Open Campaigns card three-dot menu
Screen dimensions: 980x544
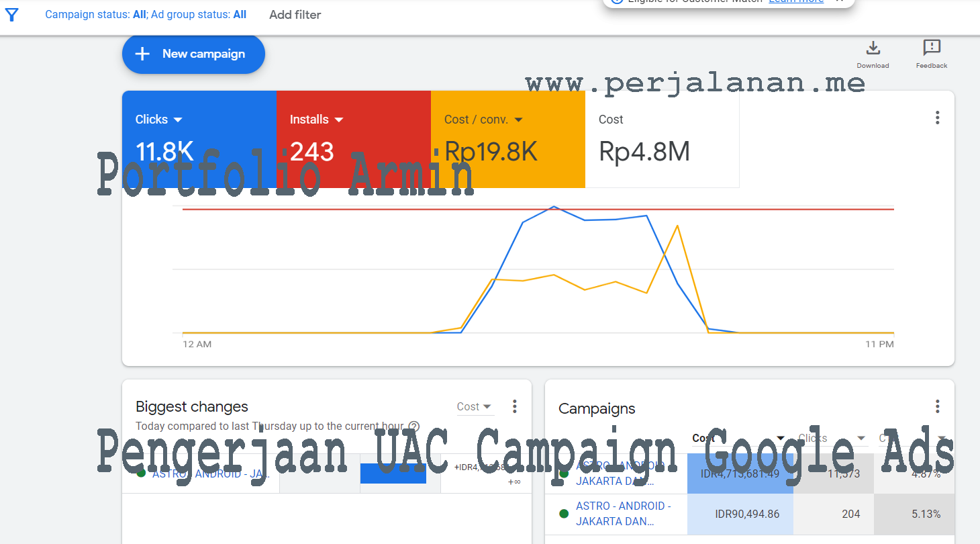(x=937, y=406)
